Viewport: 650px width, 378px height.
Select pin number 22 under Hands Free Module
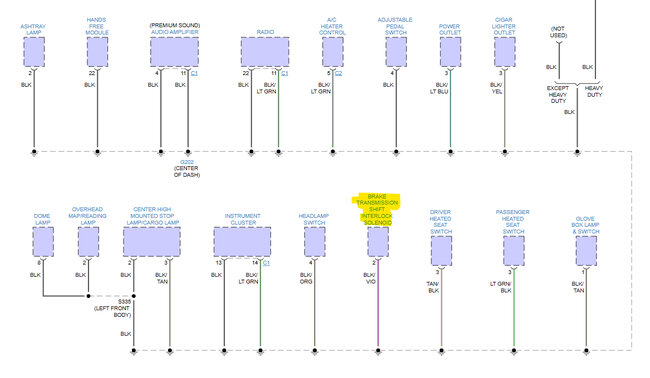92,73
